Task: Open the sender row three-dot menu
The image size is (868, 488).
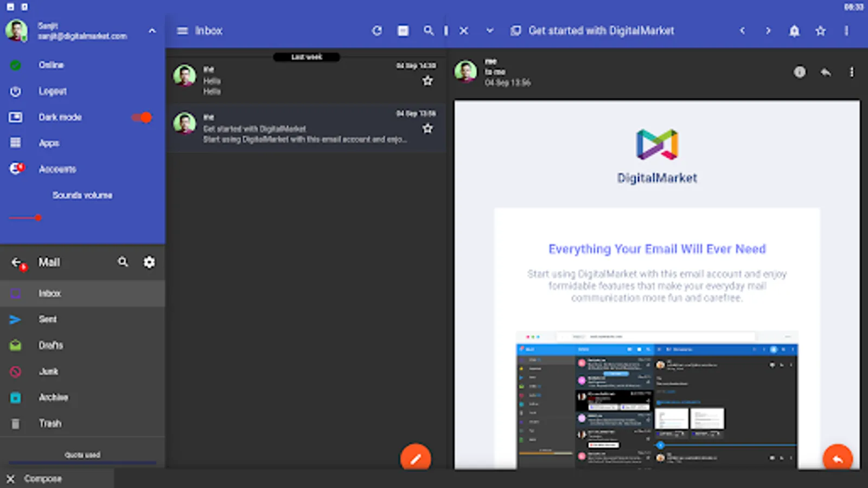Action: [x=852, y=72]
